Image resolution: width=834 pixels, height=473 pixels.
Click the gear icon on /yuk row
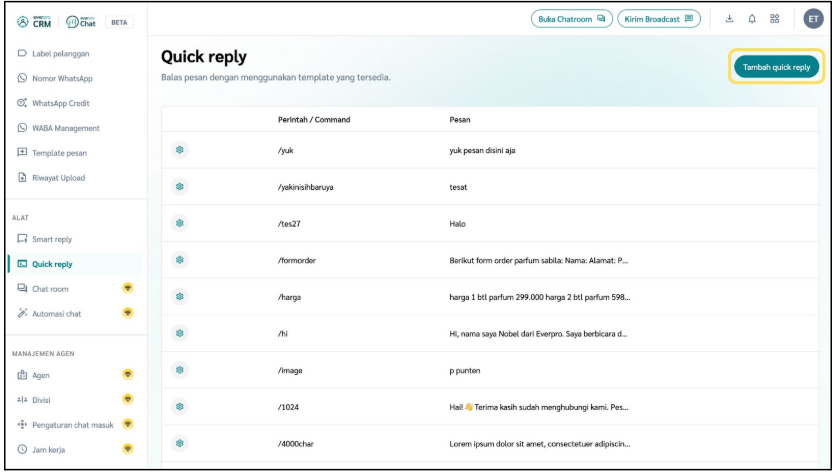coord(180,150)
